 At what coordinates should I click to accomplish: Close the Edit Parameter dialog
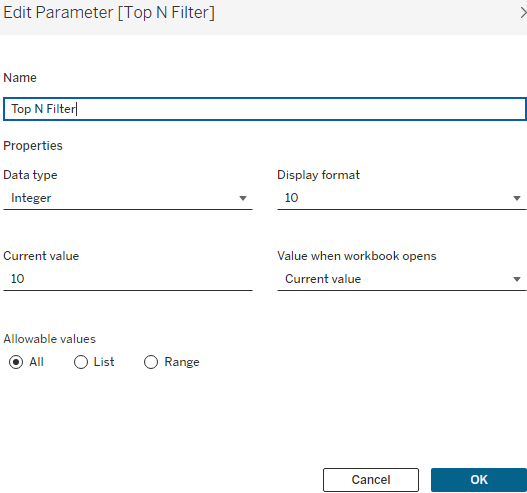coord(523,13)
